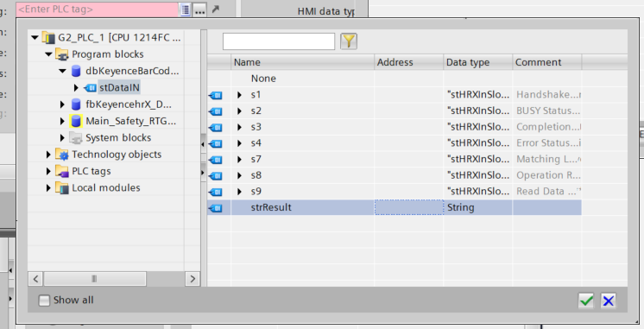Click the tag icon of row s2
Image resolution: width=644 pixels, height=329 pixels.
click(215, 111)
